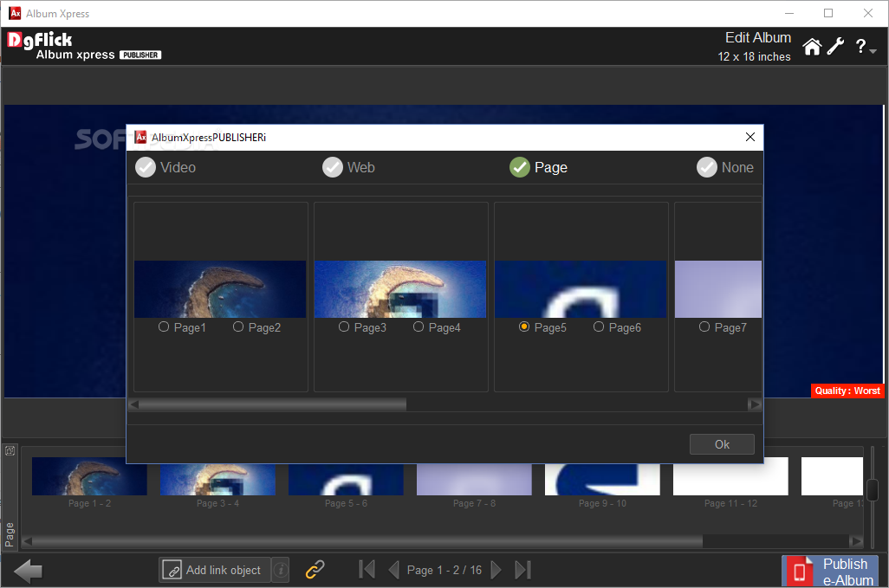Click the yellow chain link icon
889x588 pixels.
click(x=315, y=569)
